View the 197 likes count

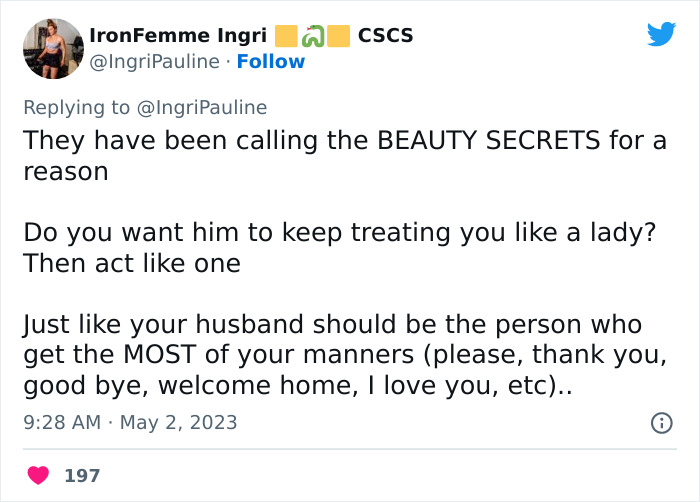click(x=82, y=475)
